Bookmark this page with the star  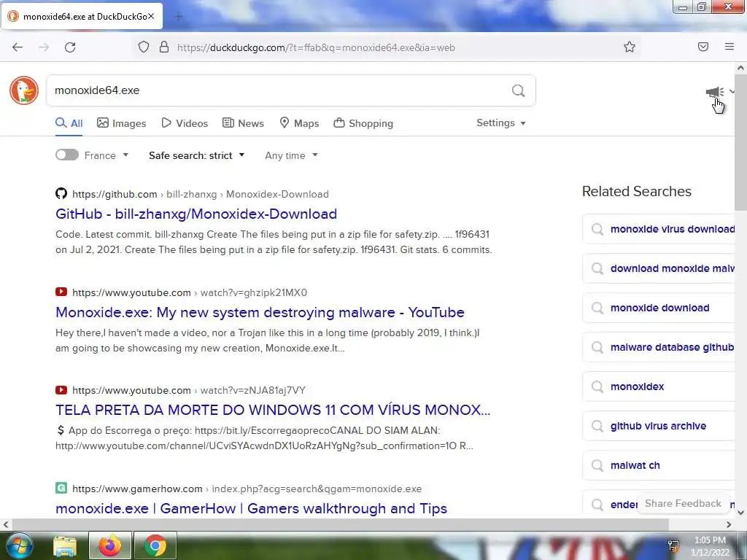click(630, 47)
